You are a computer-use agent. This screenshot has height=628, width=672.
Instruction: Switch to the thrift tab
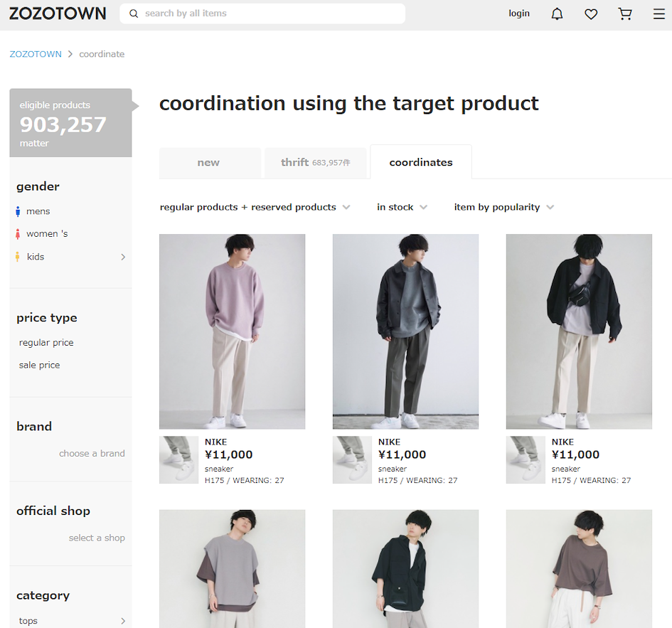tap(315, 163)
